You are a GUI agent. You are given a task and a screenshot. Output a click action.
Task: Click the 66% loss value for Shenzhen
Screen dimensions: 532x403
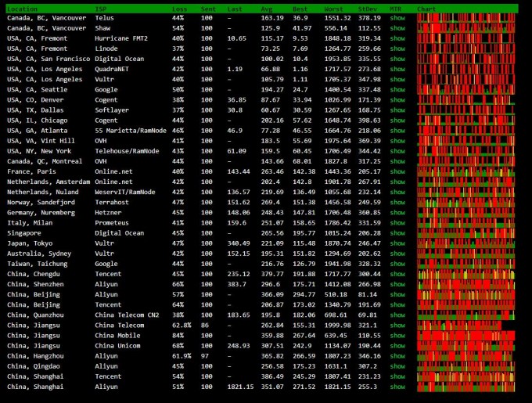[x=178, y=284]
